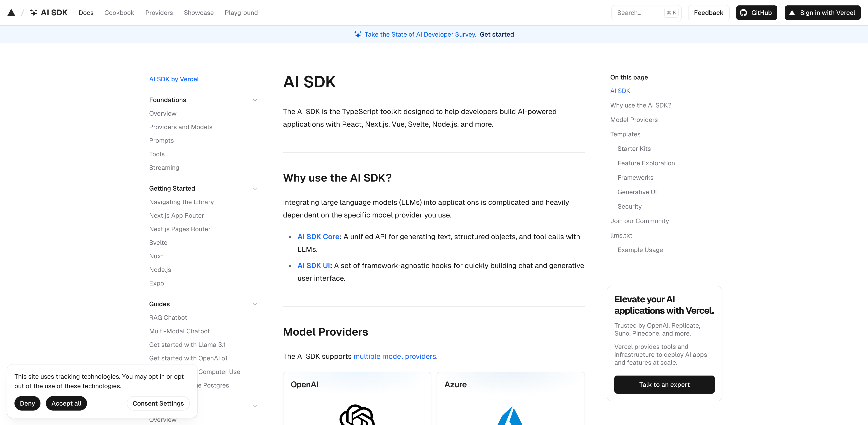Jump to Generative UI anchor
Viewport: 868px width, 425px height.
637,192
